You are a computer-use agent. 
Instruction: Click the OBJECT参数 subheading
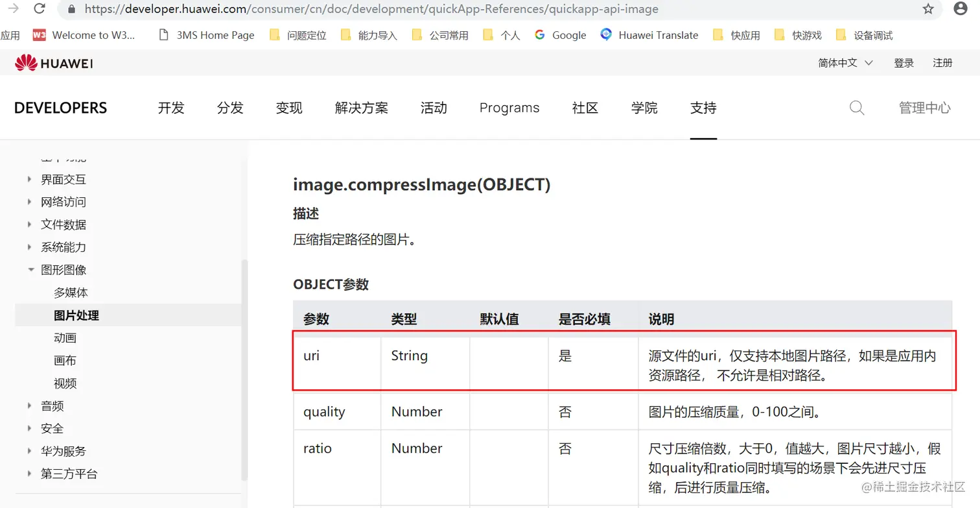pos(331,284)
